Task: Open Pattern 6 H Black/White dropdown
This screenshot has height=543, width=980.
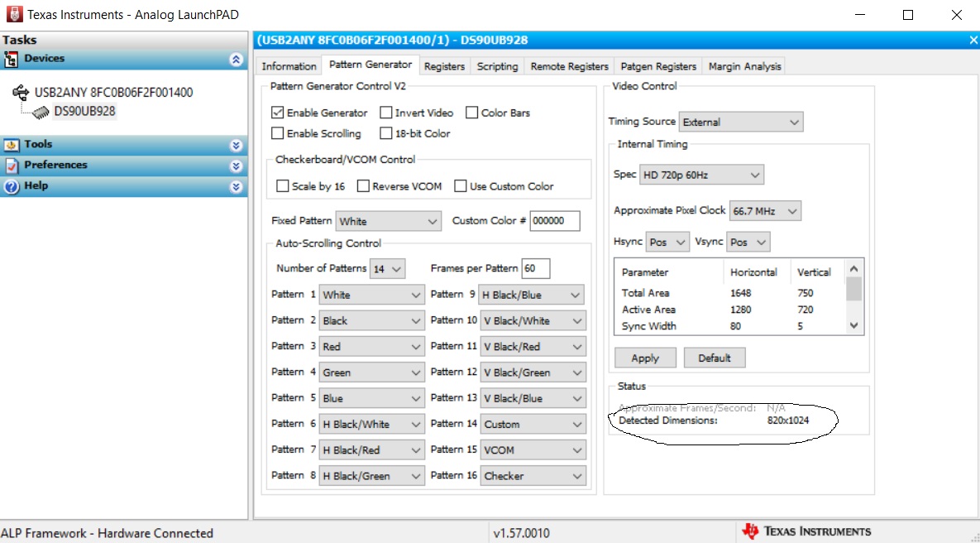Action: tap(372, 424)
